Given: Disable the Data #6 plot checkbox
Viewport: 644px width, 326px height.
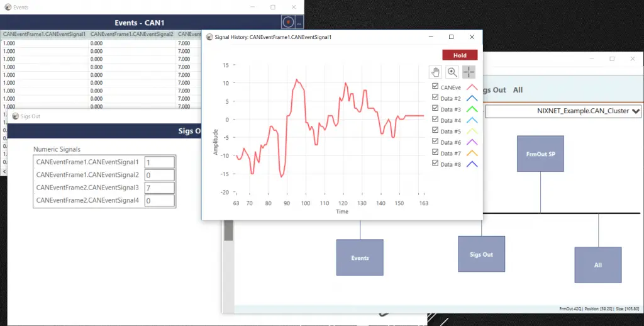Looking at the screenshot, I should (x=435, y=142).
